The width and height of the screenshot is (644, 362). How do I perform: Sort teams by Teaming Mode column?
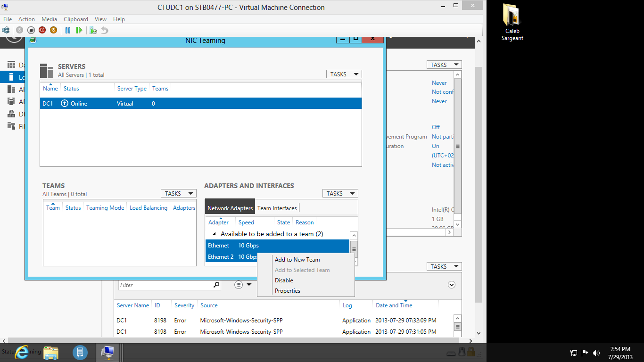click(105, 208)
